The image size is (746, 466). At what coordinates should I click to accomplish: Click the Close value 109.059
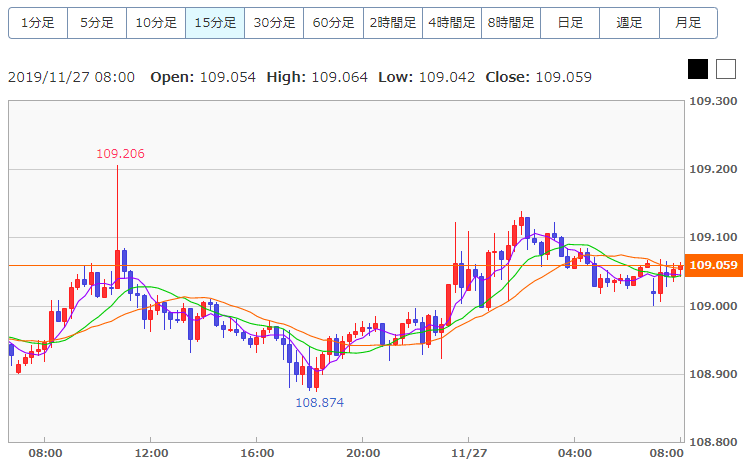(x=564, y=77)
